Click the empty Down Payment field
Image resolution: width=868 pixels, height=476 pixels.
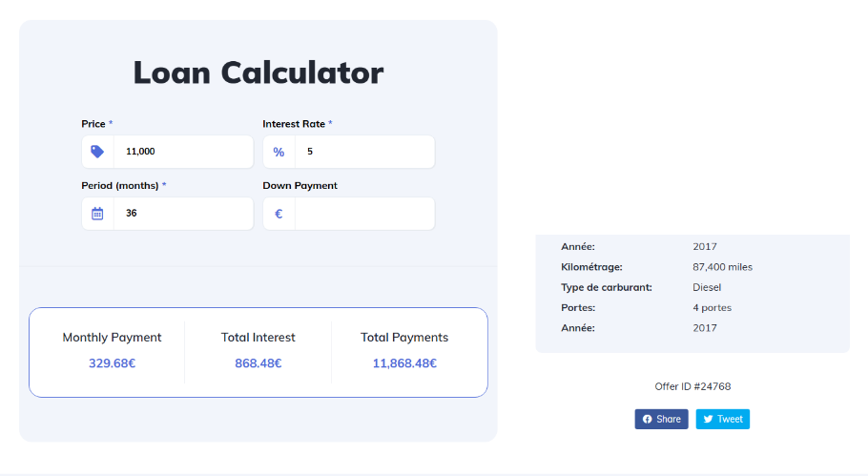[x=364, y=214]
